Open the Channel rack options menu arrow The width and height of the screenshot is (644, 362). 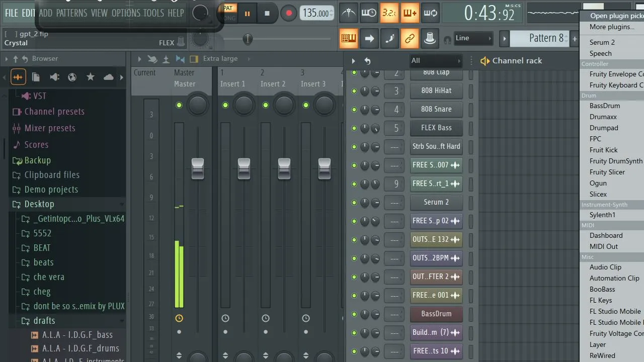[x=353, y=61]
